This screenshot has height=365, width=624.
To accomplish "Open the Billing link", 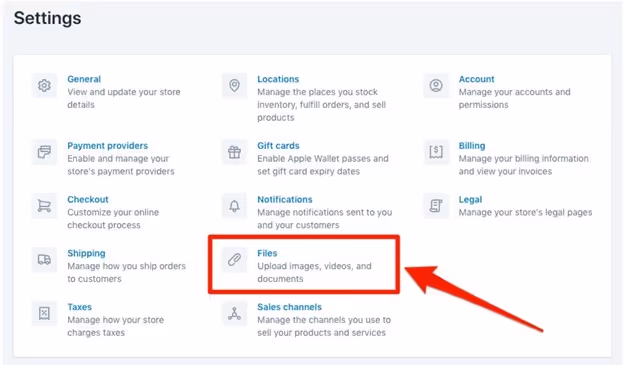I will (472, 146).
